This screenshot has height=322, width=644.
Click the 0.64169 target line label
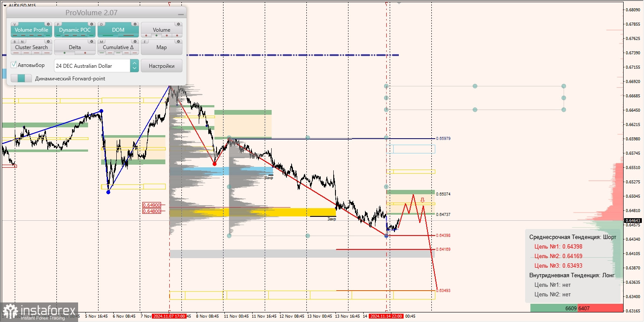(443, 250)
